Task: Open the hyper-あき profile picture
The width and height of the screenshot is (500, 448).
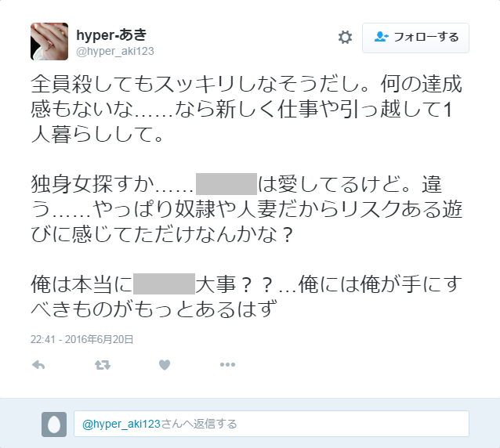Action: [x=49, y=42]
